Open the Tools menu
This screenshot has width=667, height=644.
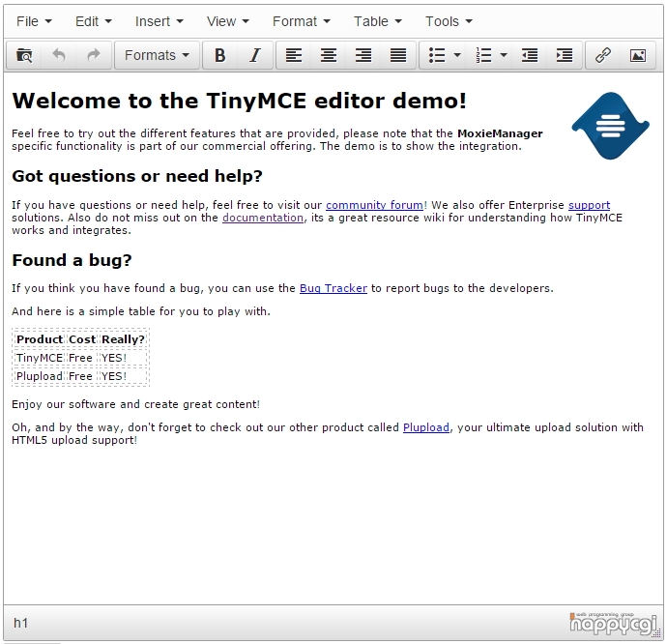[x=449, y=21]
